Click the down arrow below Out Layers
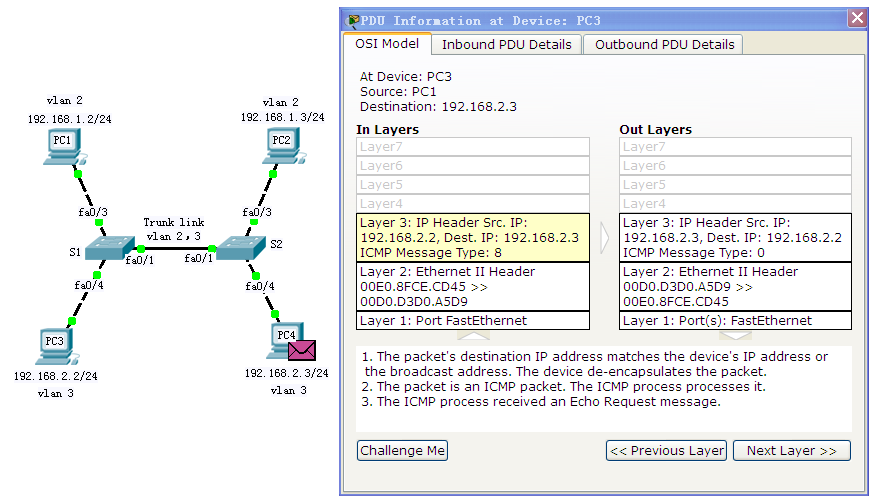This screenshot has width=875, height=503. (x=735, y=336)
